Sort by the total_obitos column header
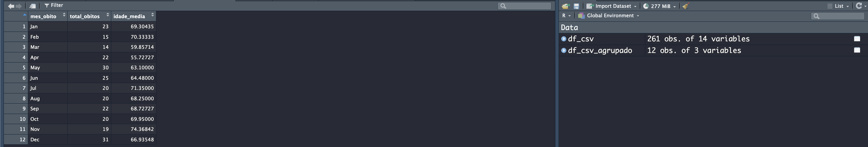Viewport: 868px width, 147px height. 89,16
